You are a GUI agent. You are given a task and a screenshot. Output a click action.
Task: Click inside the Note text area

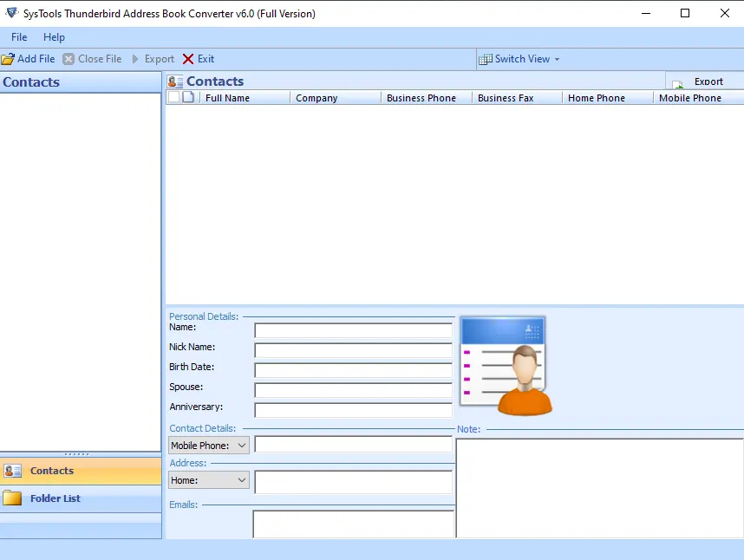point(600,488)
